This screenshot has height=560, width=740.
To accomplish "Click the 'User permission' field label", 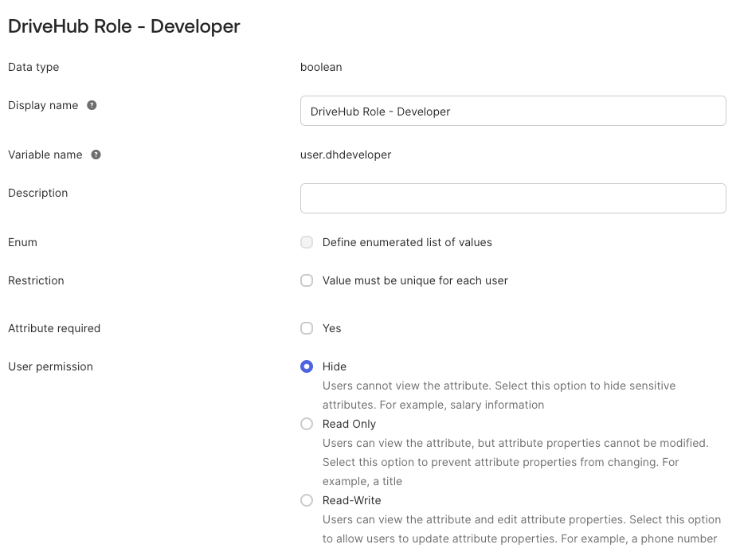I will click(x=50, y=366).
